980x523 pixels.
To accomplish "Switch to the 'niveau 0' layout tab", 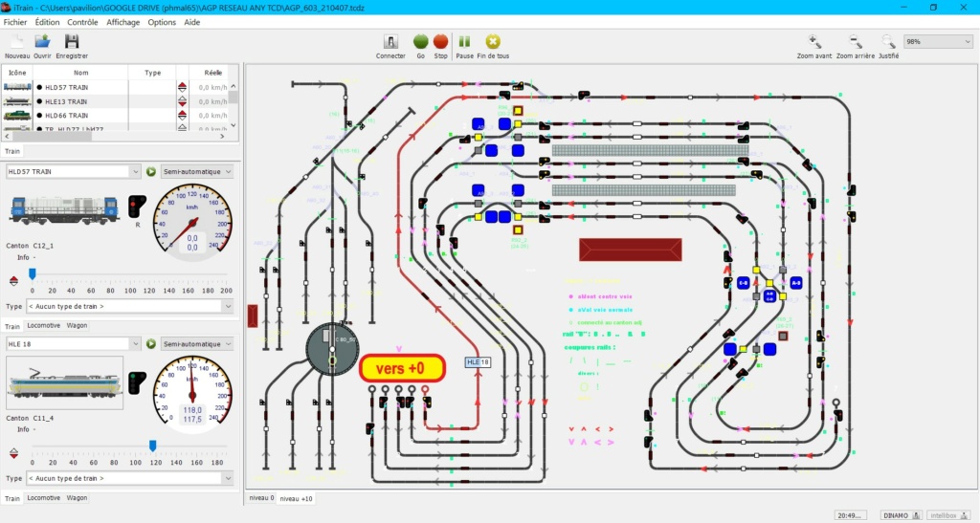I will (261, 498).
